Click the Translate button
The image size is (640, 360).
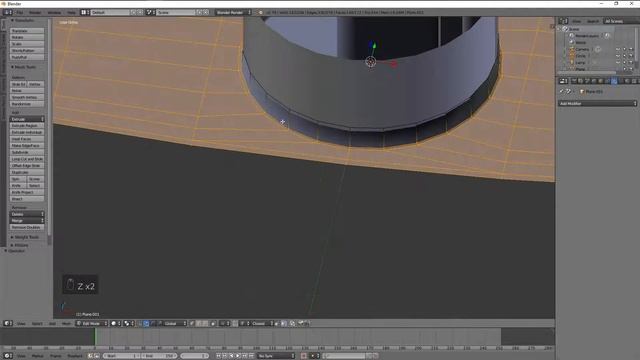tap(27, 31)
